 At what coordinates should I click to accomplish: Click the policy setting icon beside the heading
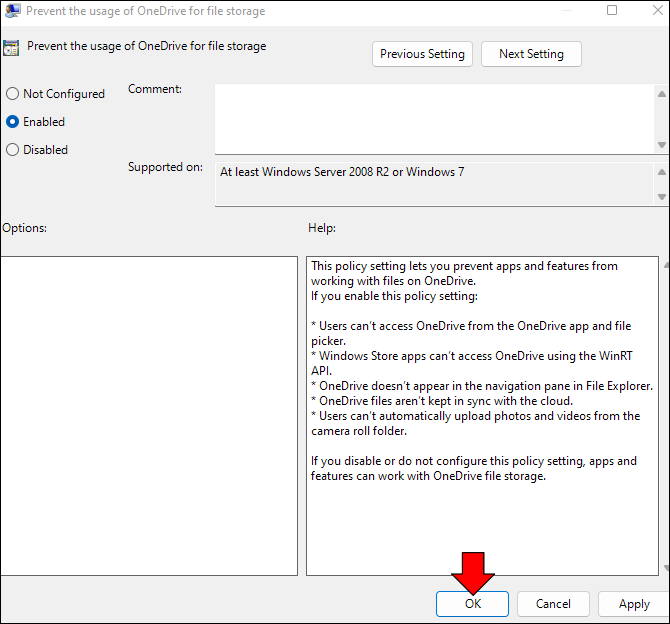(x=11, y=48)
